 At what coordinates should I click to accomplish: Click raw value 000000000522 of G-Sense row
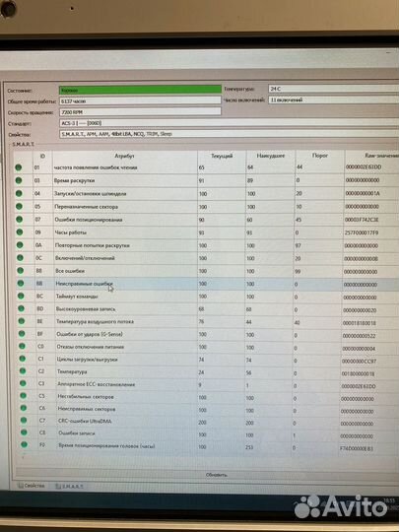(359, 336)
